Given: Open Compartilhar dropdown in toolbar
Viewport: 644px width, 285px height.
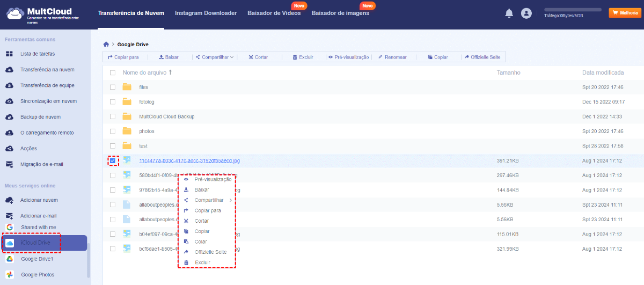Looking at the screenshot, I should coord(215,57).
